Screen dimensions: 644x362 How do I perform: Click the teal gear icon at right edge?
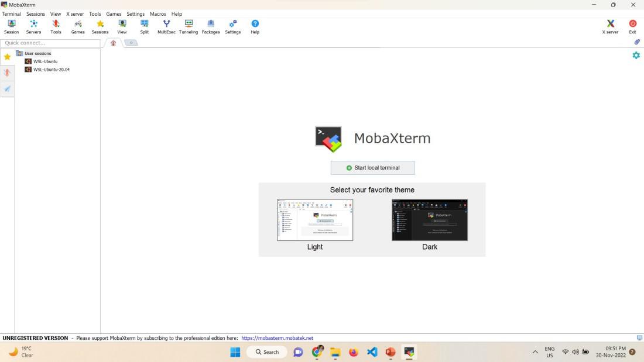636,55
